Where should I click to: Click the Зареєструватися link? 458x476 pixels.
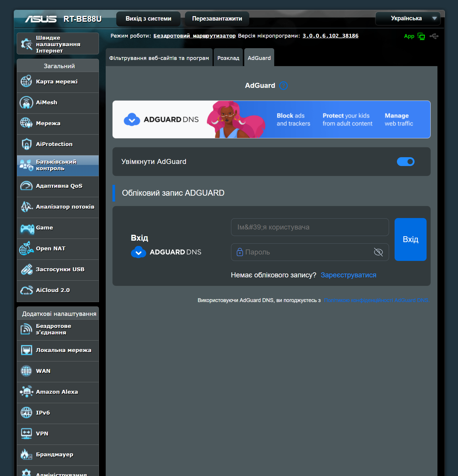click(348, 275)
